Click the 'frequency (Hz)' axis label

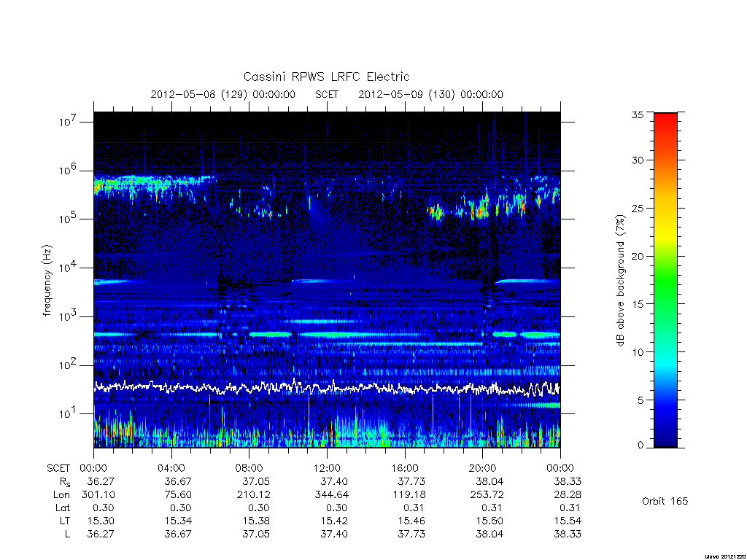(47, 281)
